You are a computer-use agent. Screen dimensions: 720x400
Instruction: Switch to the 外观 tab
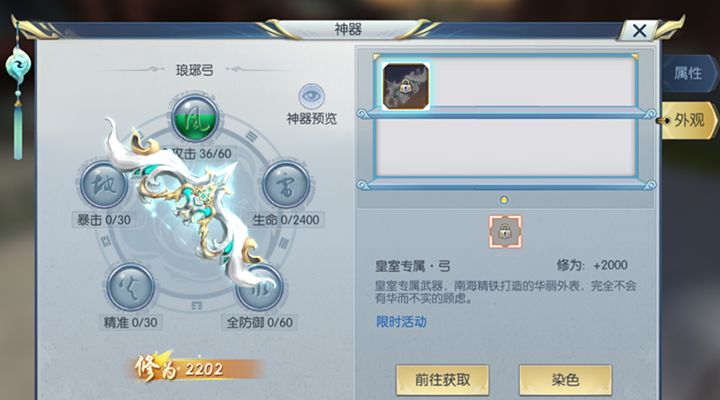pos(689,121)
